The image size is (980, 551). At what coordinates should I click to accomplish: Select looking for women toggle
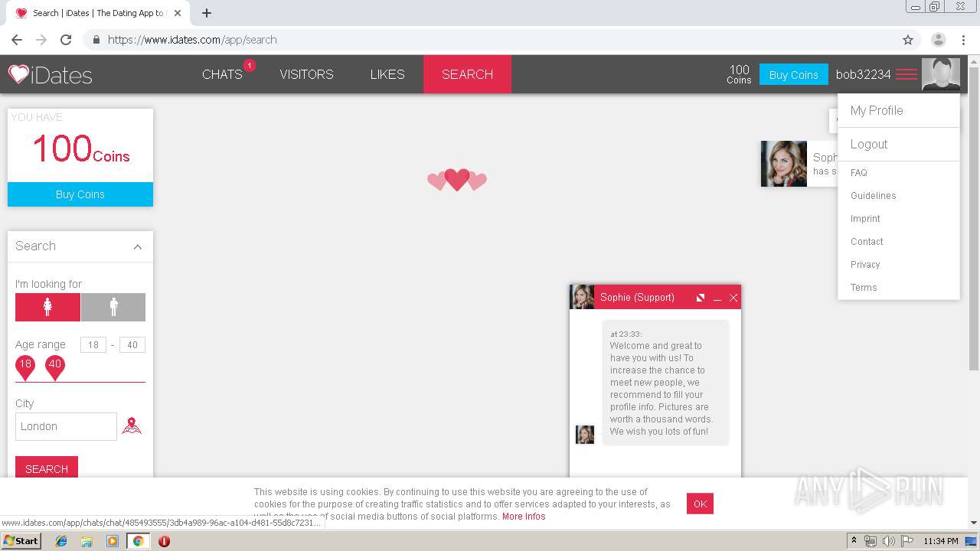click(47, 307)
